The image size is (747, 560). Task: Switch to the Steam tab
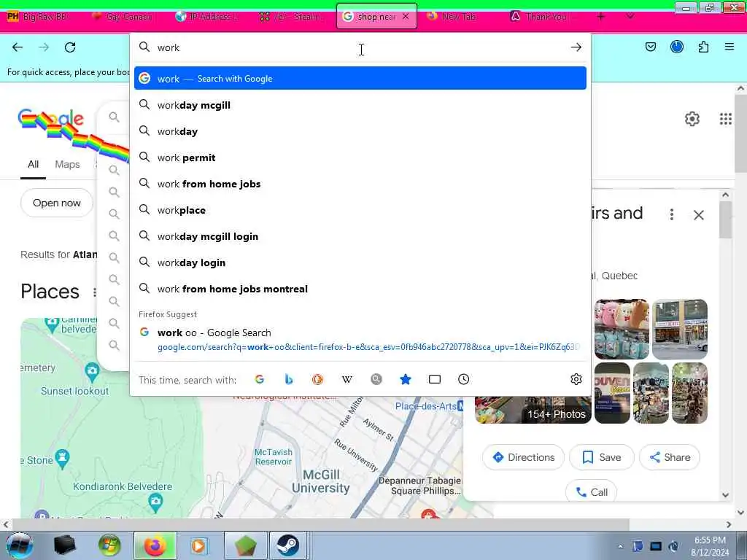click(x=292, y=17)
